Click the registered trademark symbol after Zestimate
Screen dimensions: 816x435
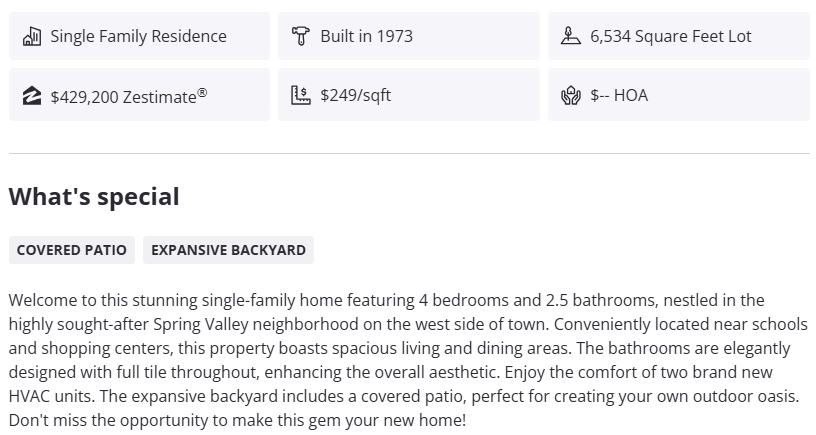[202, 92]
